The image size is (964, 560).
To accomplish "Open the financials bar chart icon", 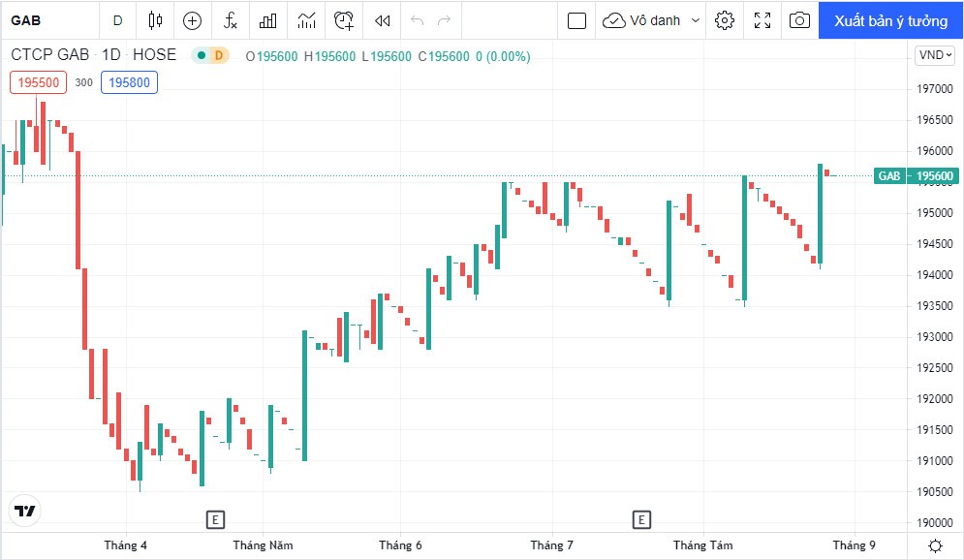I will tap(267, 20).
